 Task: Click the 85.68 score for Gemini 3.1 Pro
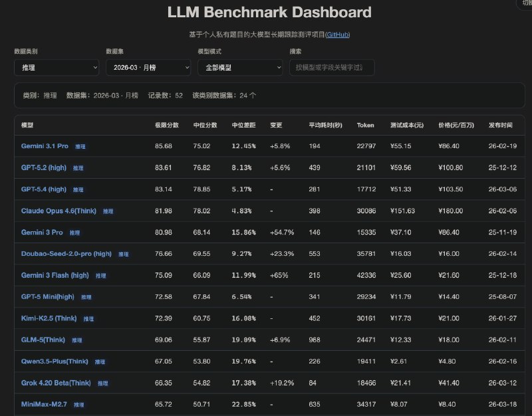[163, 146]
